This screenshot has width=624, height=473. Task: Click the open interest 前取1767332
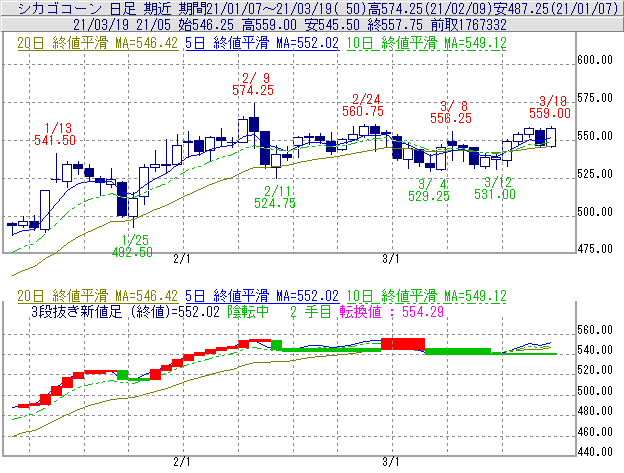[468, 25]
